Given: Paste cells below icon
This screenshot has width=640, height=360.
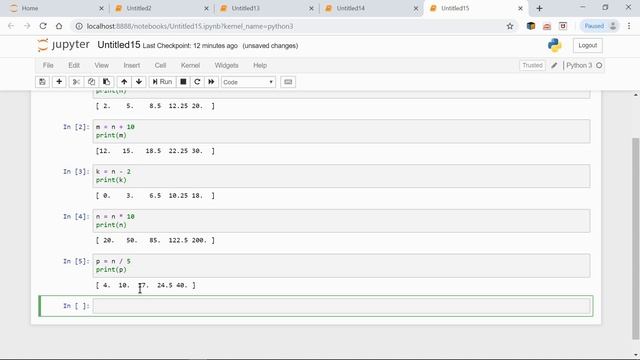Looking at the screenshot, I should coord(106,82).
